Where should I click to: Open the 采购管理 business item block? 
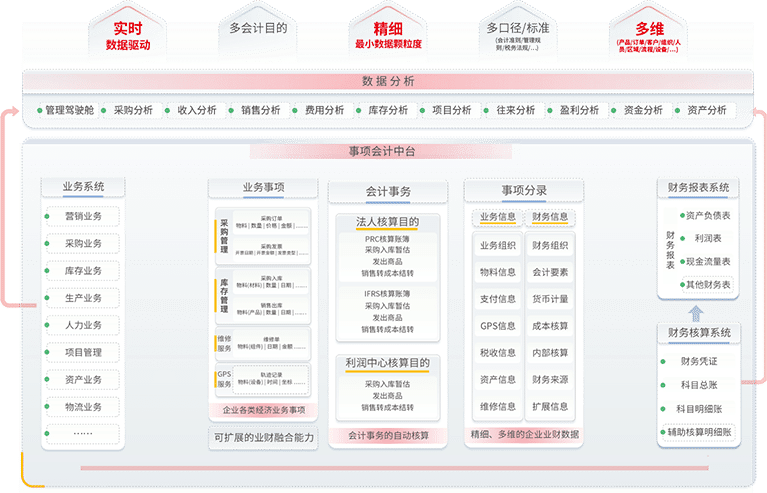click(x=263, y=235)
